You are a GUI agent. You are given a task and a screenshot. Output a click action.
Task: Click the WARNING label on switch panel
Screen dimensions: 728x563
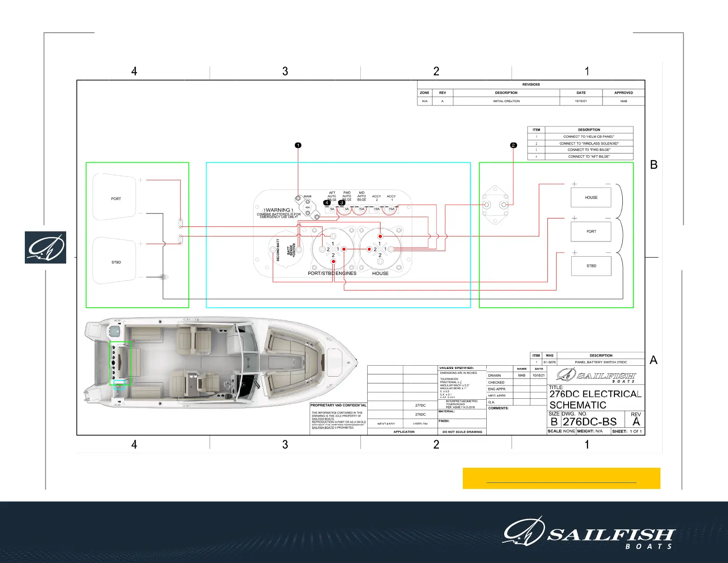(279, 210)
